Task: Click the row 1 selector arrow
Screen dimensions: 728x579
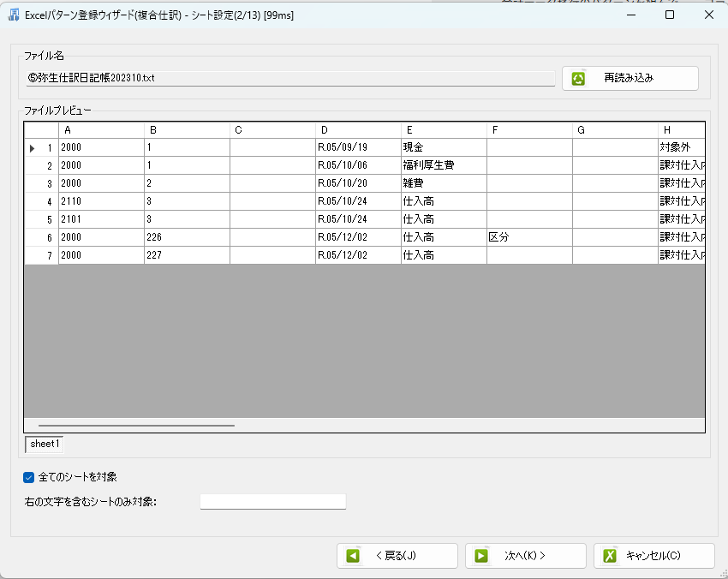Action: (33, 148)
